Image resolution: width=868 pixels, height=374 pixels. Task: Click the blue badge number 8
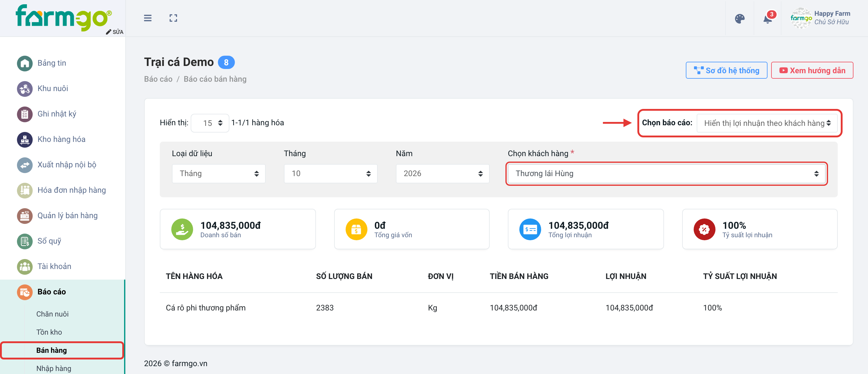(x=226, y=62)
